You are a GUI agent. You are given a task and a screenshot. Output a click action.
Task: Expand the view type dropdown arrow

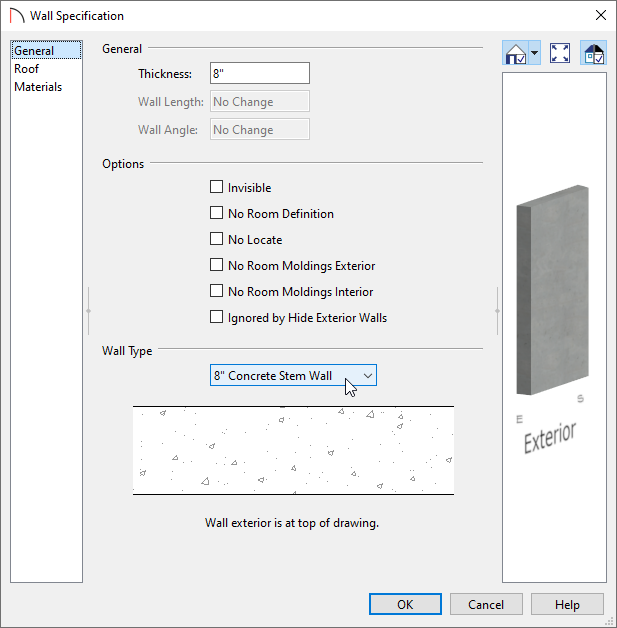[x=535, y=53]
